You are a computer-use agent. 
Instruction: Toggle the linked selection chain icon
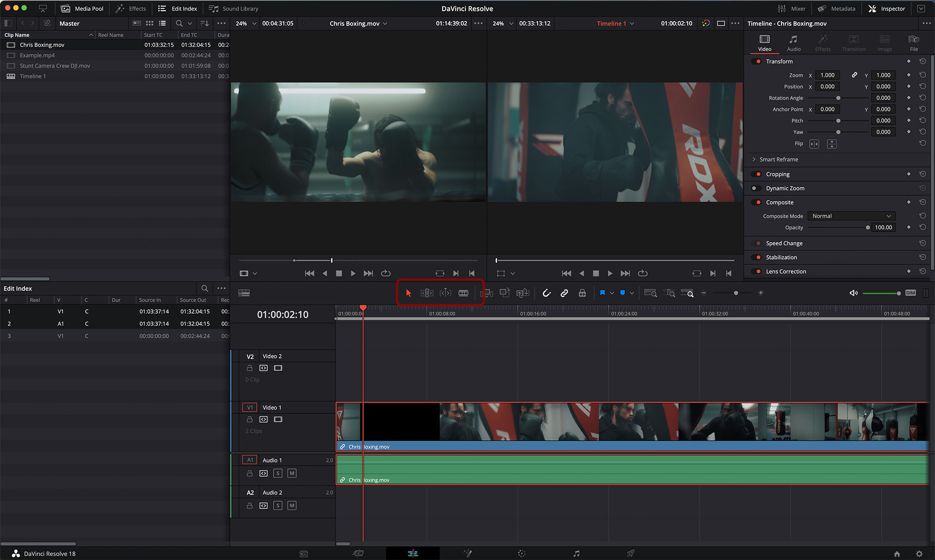(x=564, y=293)
